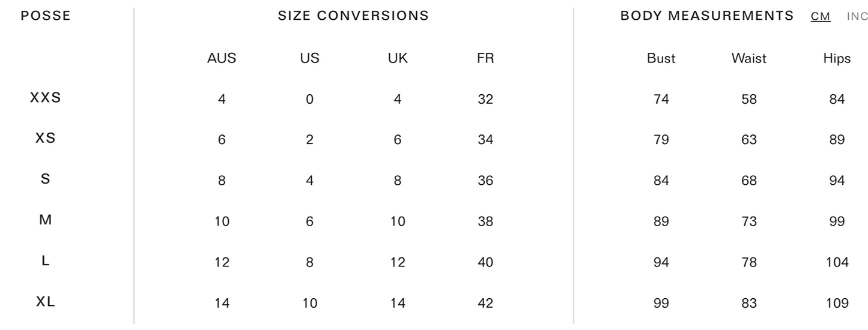Click the Bust column header
The image size is (868, 330).
pyautogui.click(x=661, y=59)
